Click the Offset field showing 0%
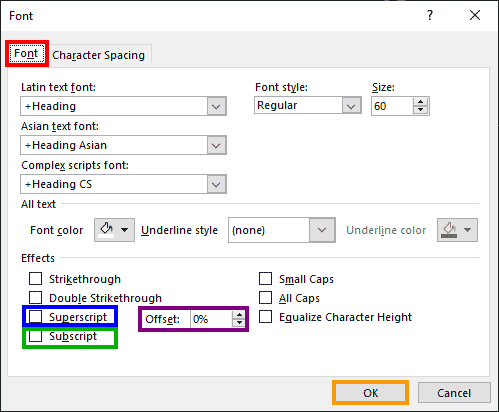This screenshot has height=412, width=499. 211,319
